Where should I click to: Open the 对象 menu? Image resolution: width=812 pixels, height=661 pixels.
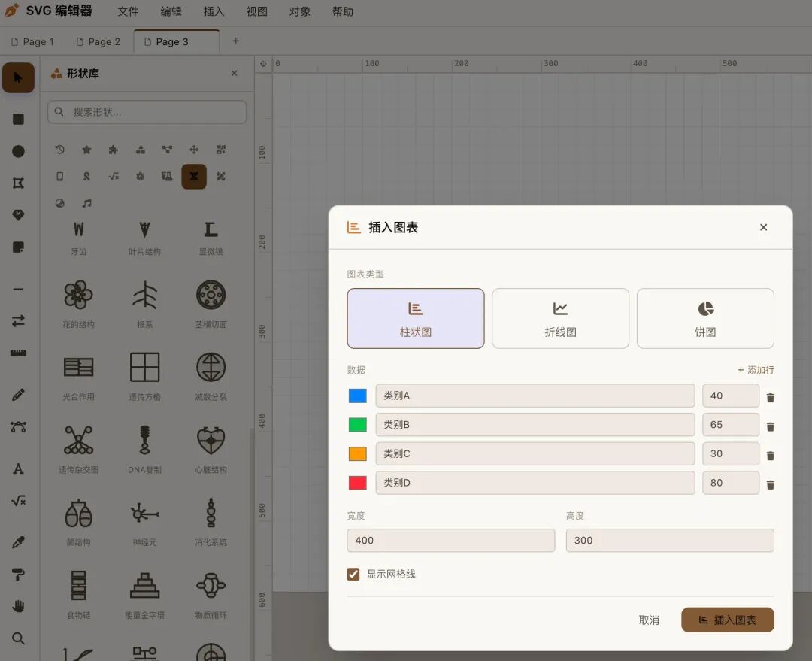[300, 11]
